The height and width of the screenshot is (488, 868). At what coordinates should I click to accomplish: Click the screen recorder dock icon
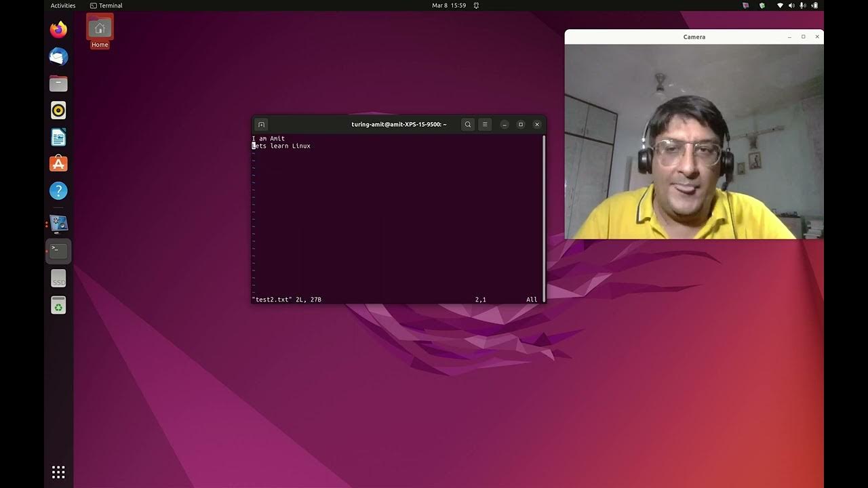click(x=58, y=224)
